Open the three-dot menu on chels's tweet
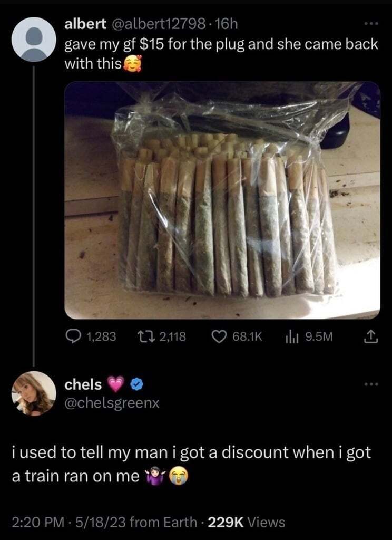 pos(372,384)
